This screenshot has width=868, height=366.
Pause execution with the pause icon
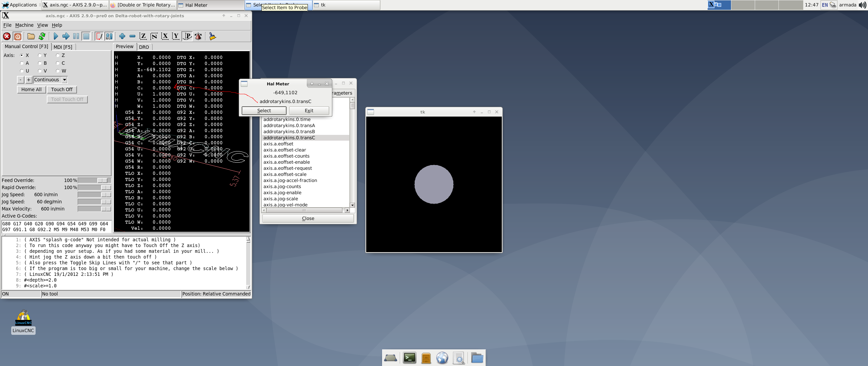click(x=76, y=36)
